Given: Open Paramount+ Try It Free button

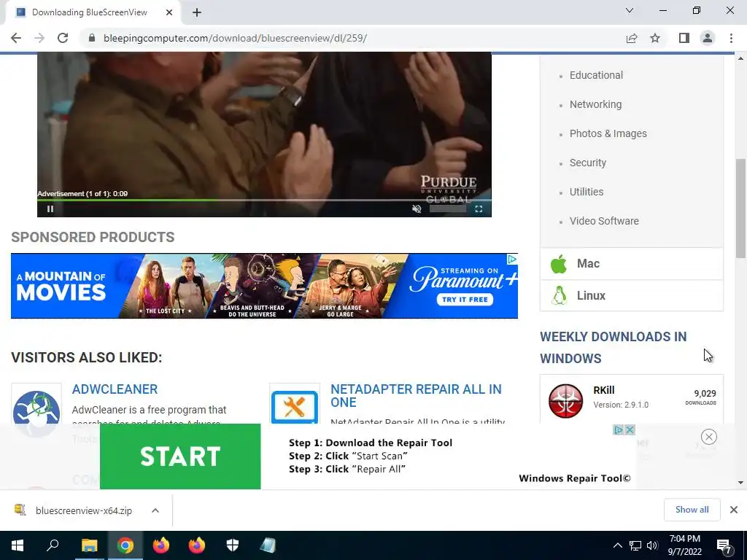Looking at the screenshot, I should click(x=465, y=300).
